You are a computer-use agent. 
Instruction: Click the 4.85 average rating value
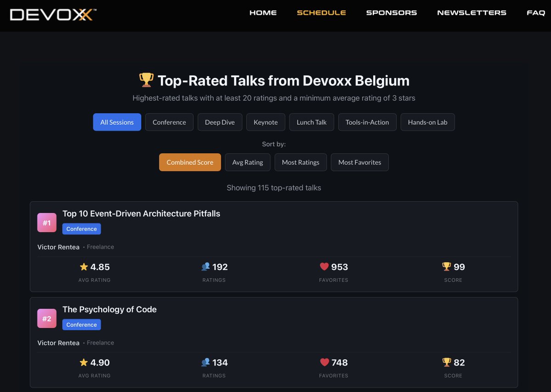(x=100, y=267)
